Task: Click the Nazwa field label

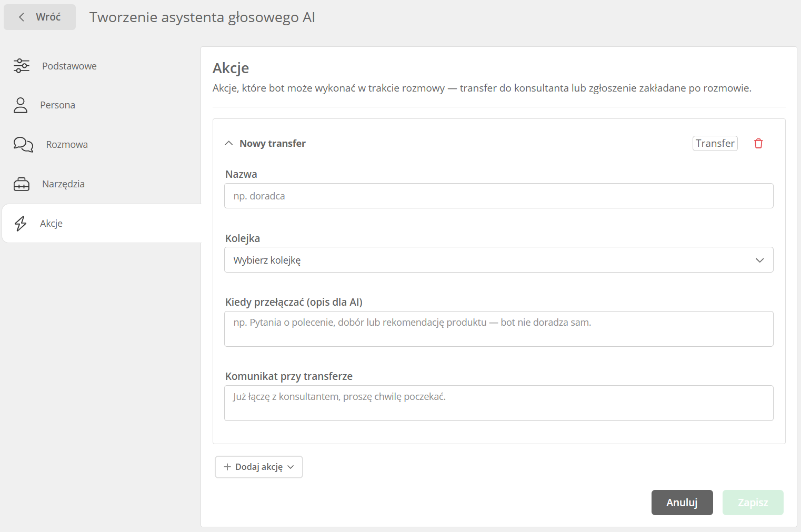Action: click(241, 174)
